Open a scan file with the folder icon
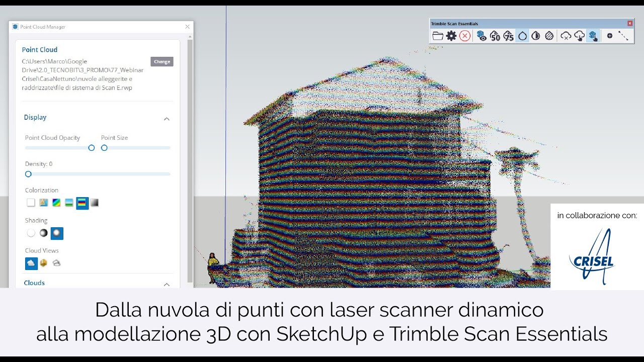 pos(438,36)
